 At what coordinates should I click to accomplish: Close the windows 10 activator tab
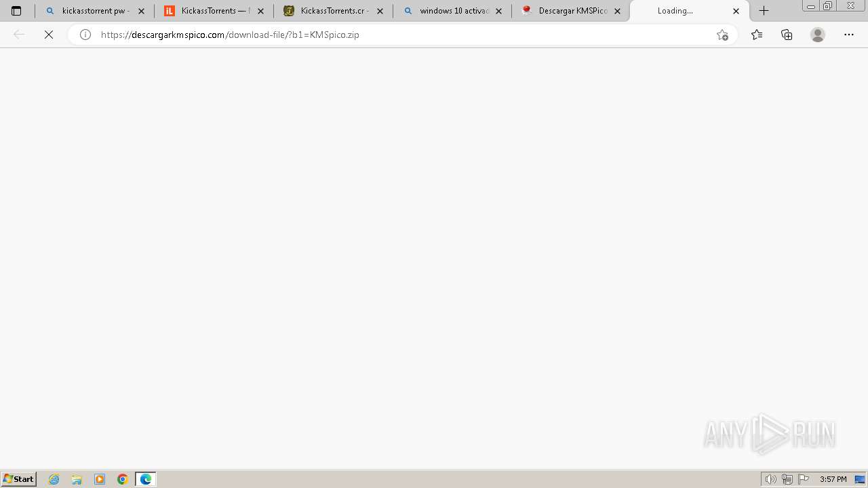pos(499,12)
